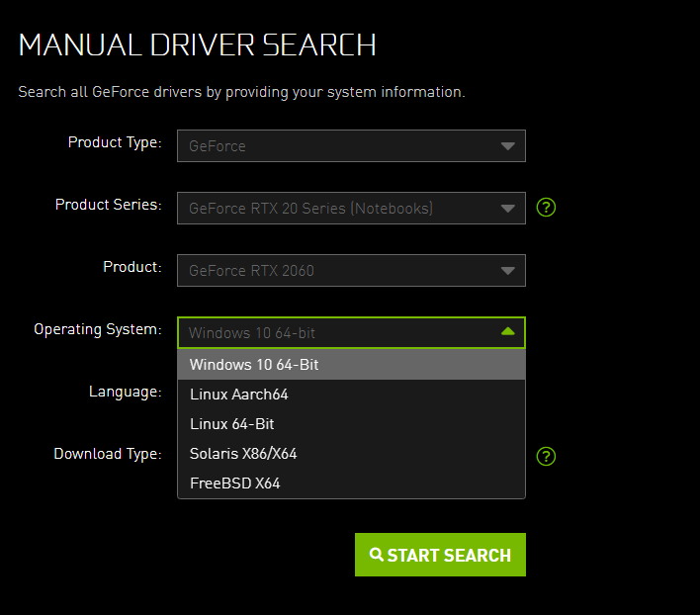Choose Linux 64-Bit from list
This screenshot has width=700, height=615.
(x=351, y=424)
